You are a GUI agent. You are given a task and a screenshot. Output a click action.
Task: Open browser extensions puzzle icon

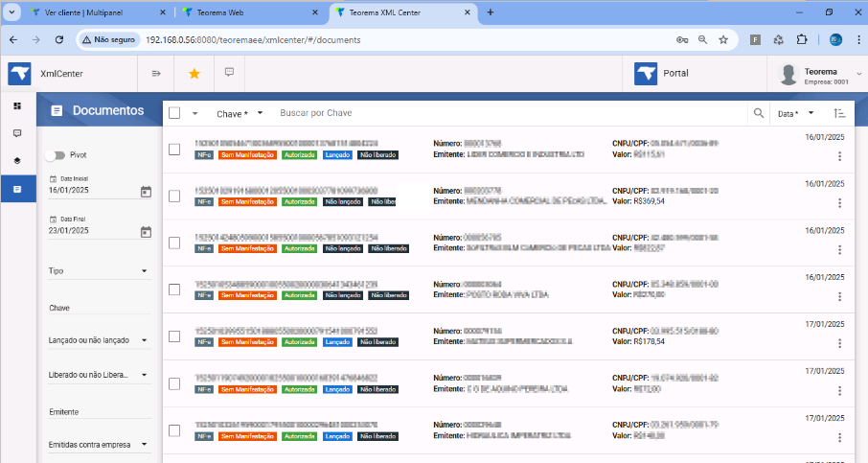click(x=802, y=39)
